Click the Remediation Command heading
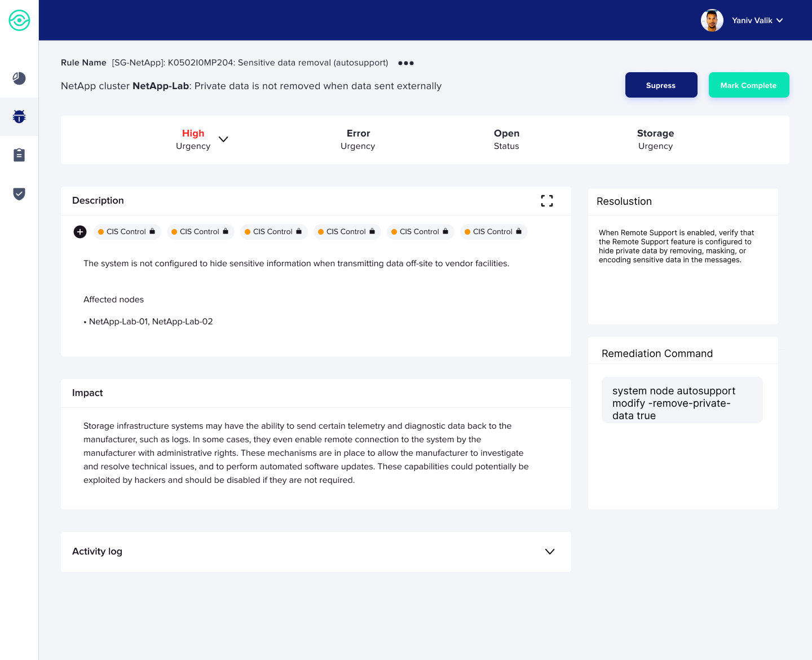812x660 pixels. pos(657,354)
